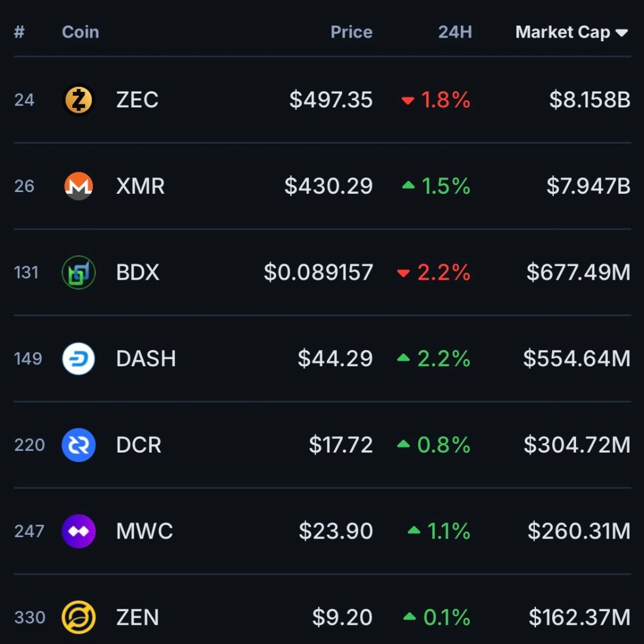Click the Coin column header
Viewport: 644px width, 644px height.
[80, 33]
